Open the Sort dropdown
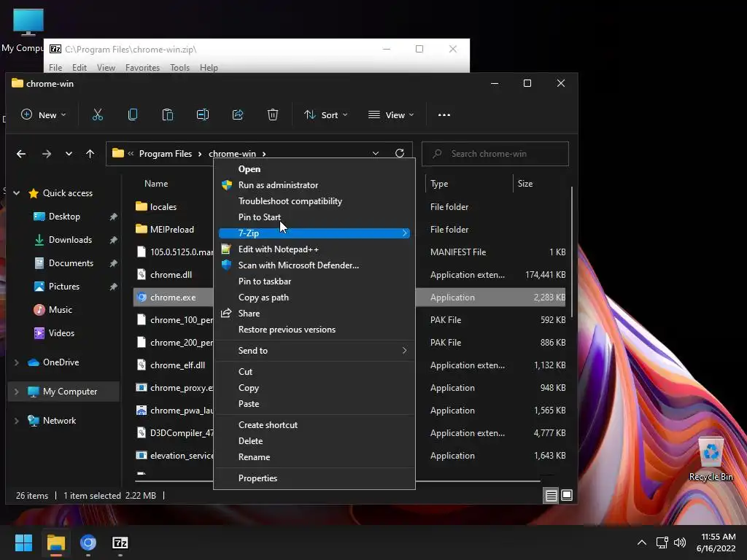The width and height of the screenshot is (747, 560). 326,114
